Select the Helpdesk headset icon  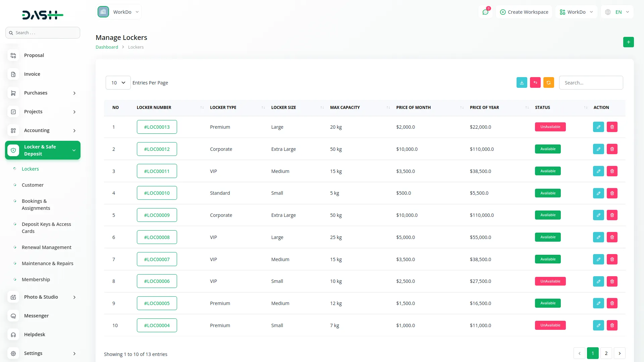13,335
